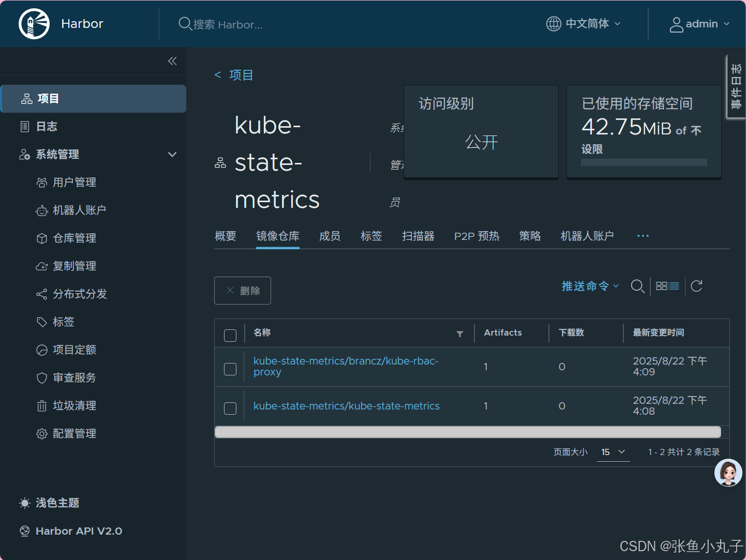
Task: Click the Harbor lighthouse logo
Action: point(34,24)
